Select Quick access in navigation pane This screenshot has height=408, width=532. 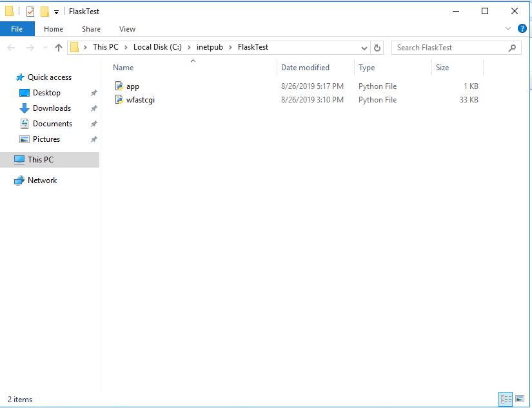tap(50, 77)
